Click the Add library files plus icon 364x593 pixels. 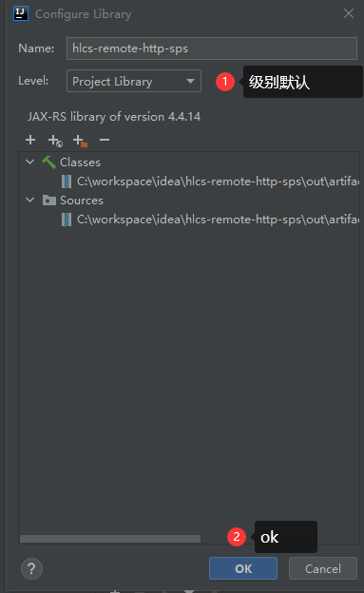pyautogui.click(x=30, y=140)
